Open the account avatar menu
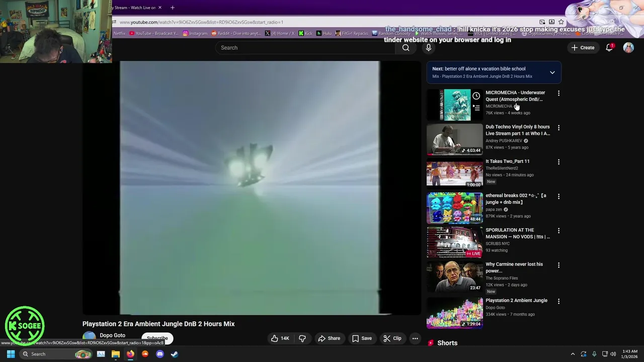This screenshot has height=362, width=644. coord(628,47)
